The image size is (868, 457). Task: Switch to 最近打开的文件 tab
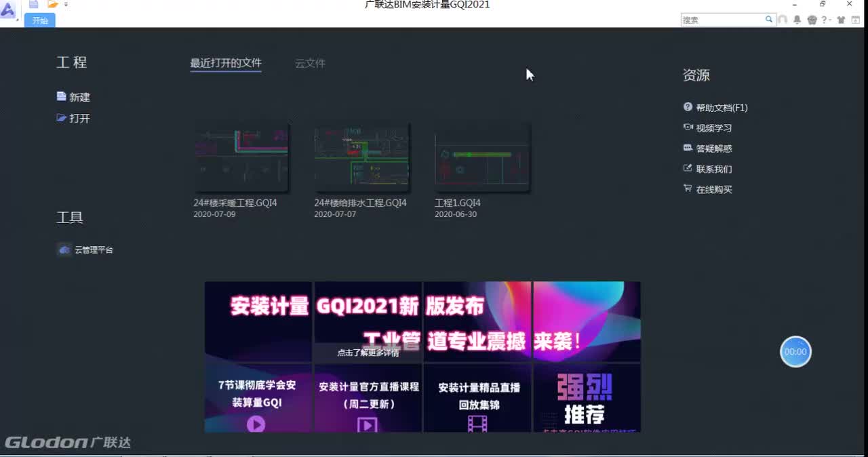(226, 63)
